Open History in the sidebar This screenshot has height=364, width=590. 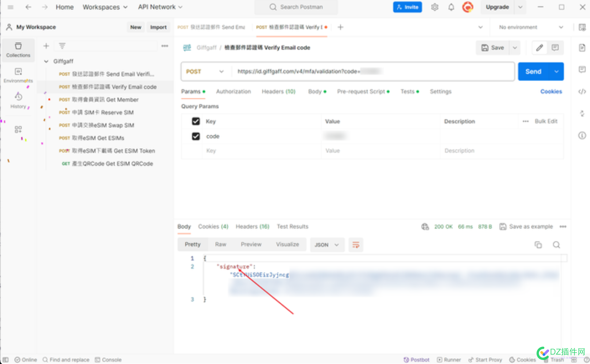point(18,101)
